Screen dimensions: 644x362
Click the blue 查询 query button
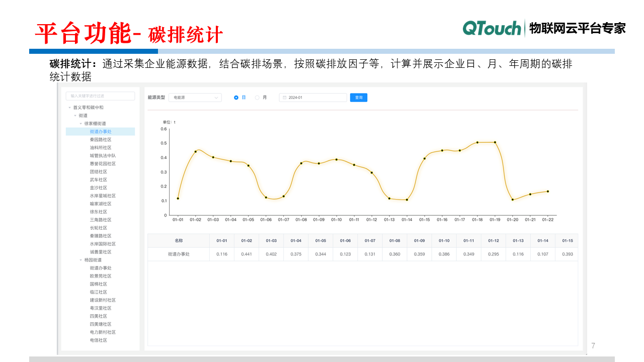click(358, 97)
